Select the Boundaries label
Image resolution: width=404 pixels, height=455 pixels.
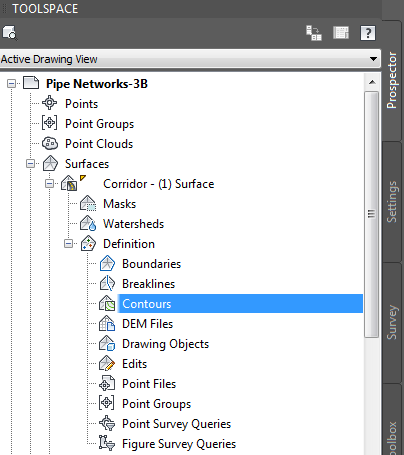152,264
